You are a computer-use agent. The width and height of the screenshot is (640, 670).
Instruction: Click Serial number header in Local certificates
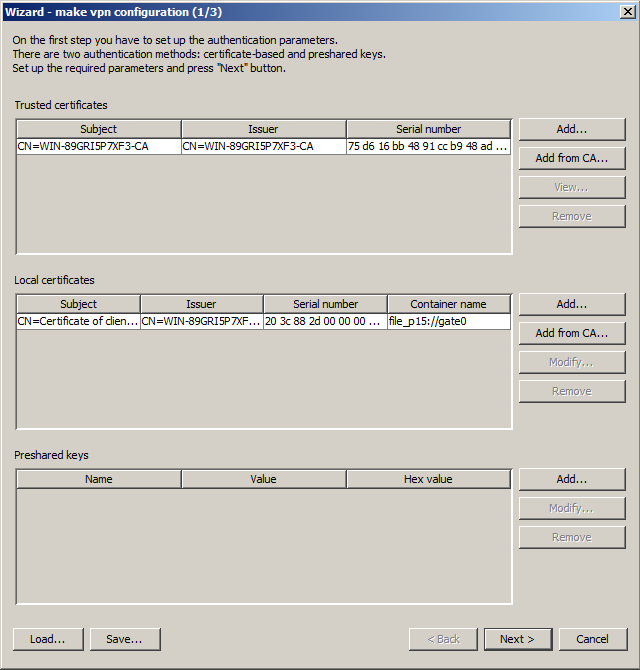[326, 304]
